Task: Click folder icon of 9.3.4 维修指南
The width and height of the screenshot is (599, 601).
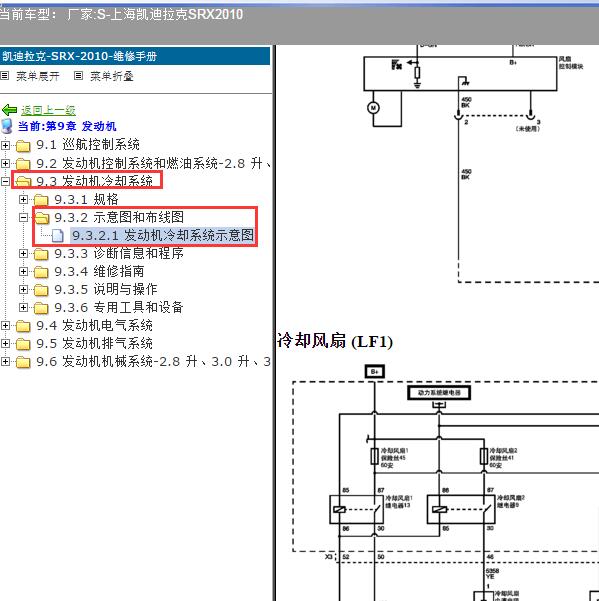Action: tap(41, 272)
